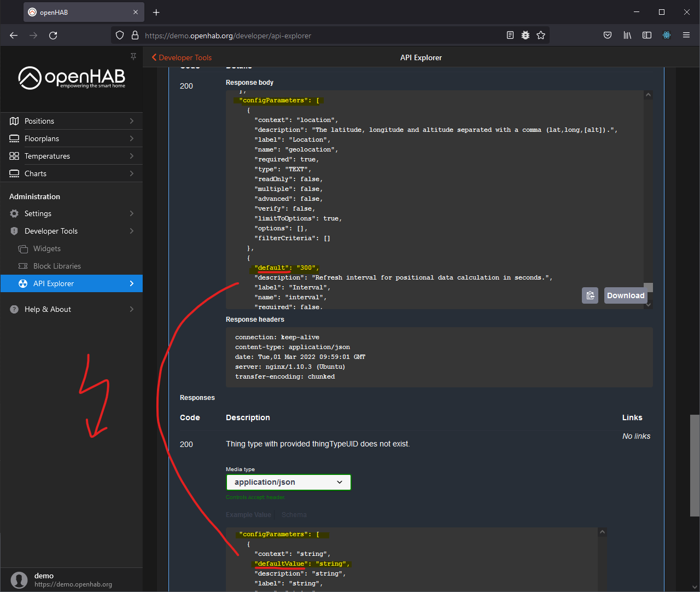Open Pocket save icon in toolbar
700x592 pixels.
(608, 36)
